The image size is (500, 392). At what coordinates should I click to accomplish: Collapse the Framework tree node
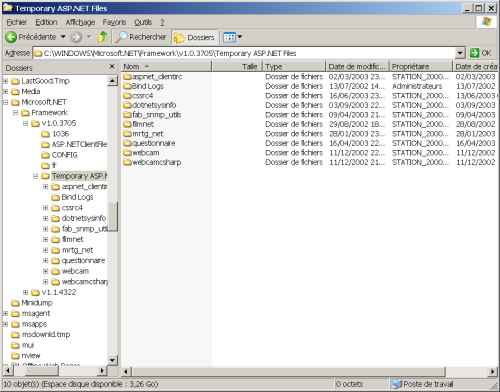pyautogui.click(x=15, y=113)
